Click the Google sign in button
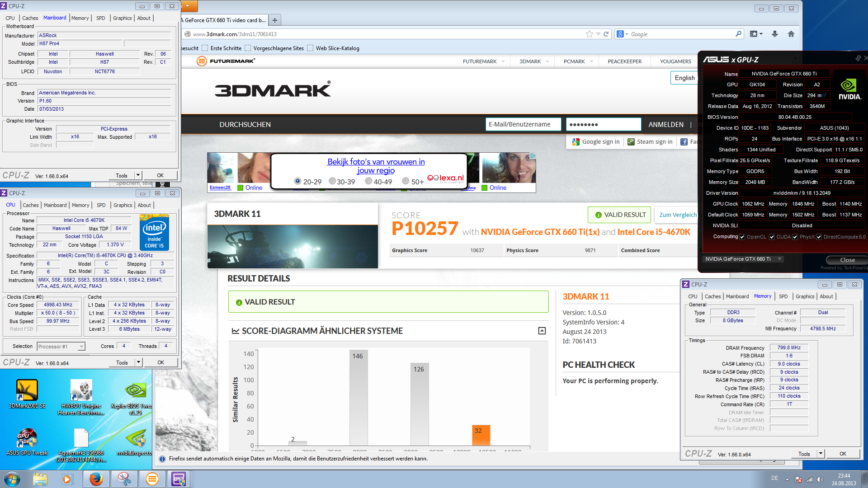The image size is (868, 488). (596, 142)
